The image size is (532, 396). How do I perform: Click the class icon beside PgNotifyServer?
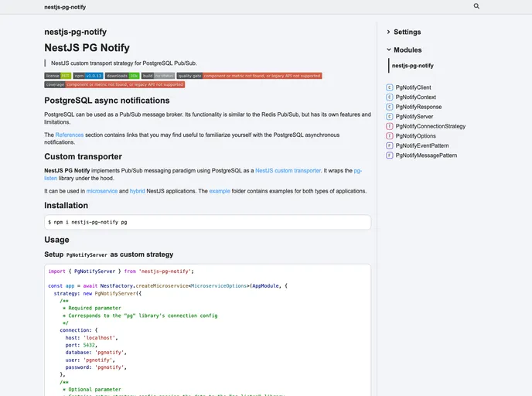pos(390,116)
